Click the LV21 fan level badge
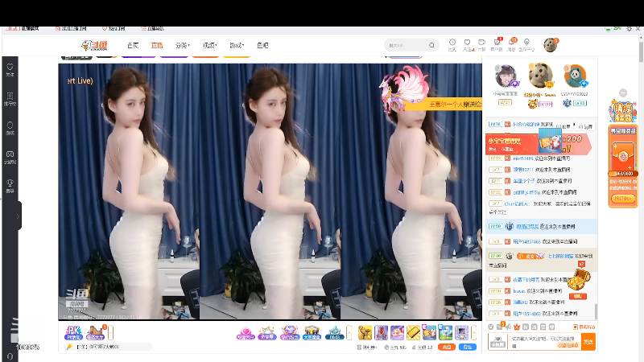Image resolution: width=644 pixels, height=362 pixels. coord(506,102)
